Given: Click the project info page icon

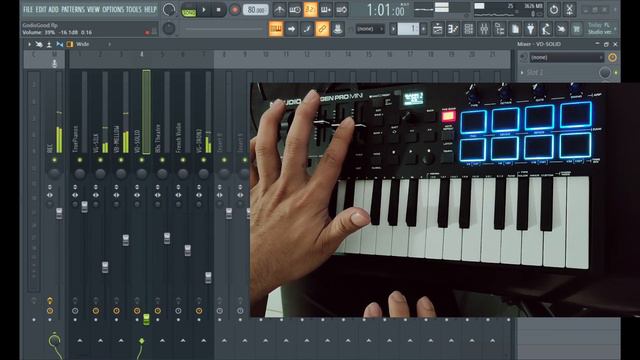Looking at the screenshot, I should pos(515,29).
